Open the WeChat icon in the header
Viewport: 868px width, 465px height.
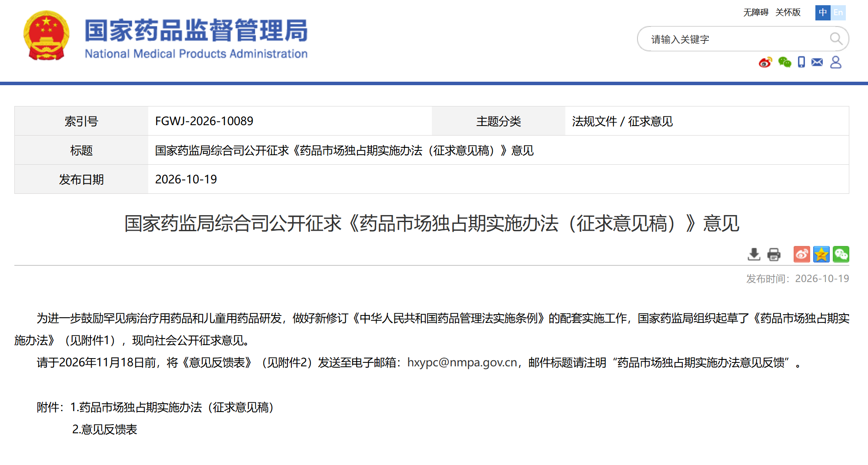coord(785,62)
